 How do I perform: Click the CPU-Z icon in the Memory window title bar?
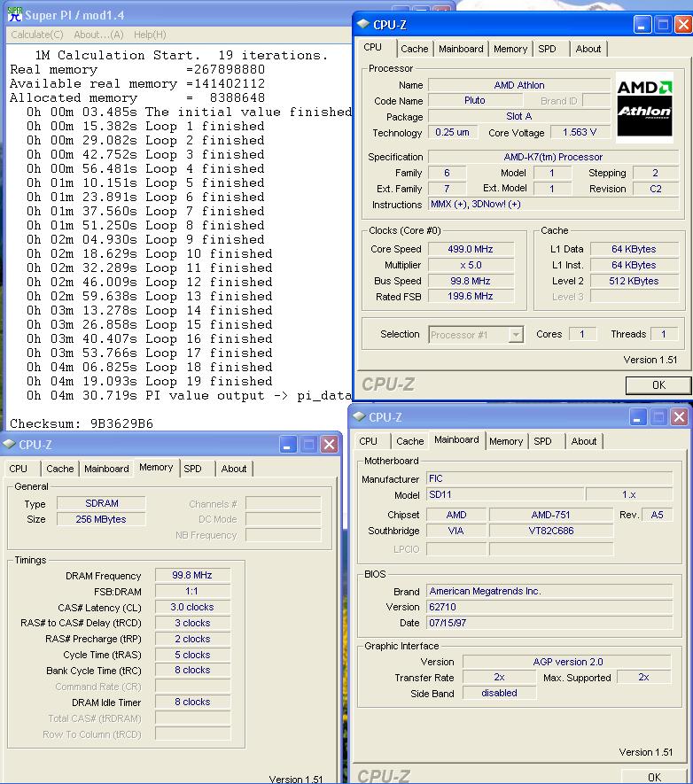pos(9,444)
